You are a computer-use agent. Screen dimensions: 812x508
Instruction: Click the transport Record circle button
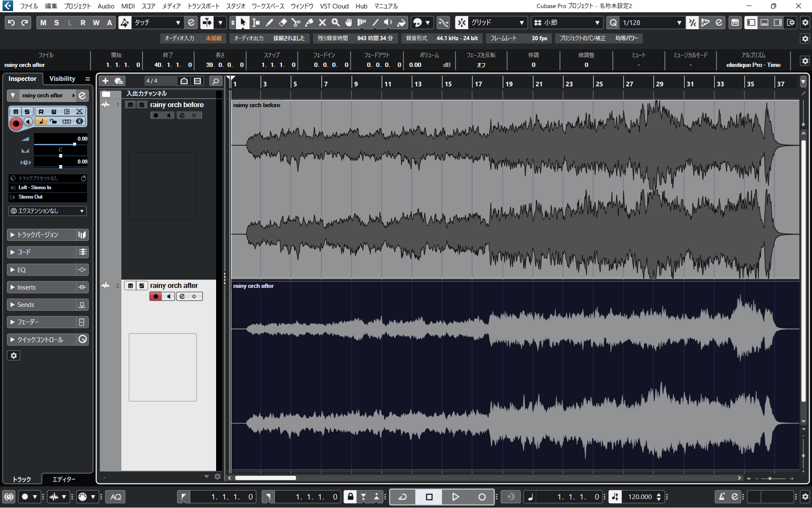pos(482,497)
